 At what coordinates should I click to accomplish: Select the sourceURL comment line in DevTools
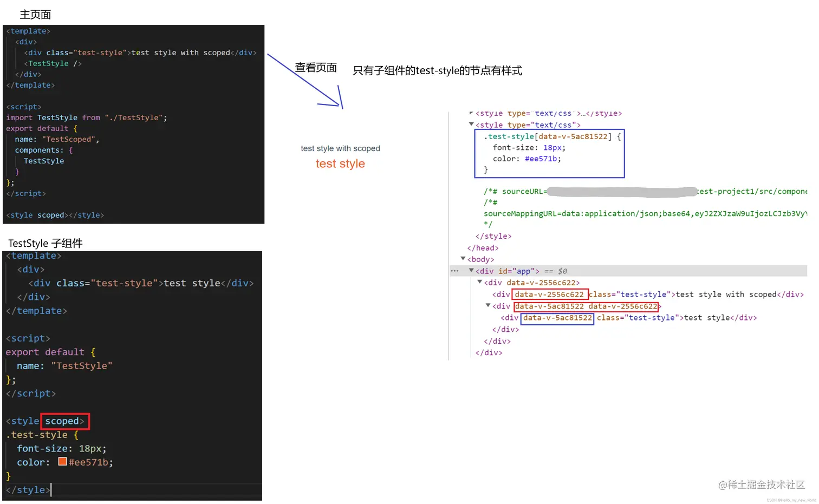pos(645,191)
